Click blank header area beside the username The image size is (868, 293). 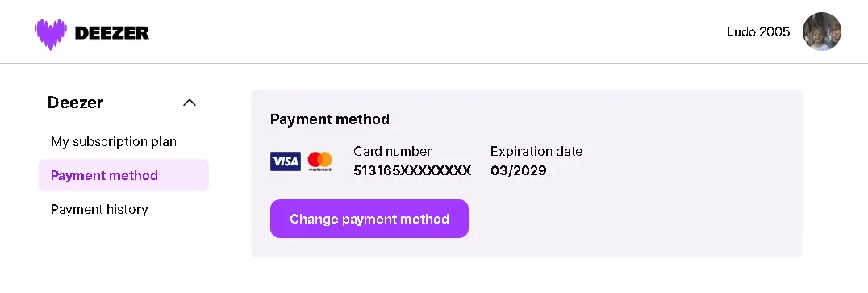pos(443,32)
